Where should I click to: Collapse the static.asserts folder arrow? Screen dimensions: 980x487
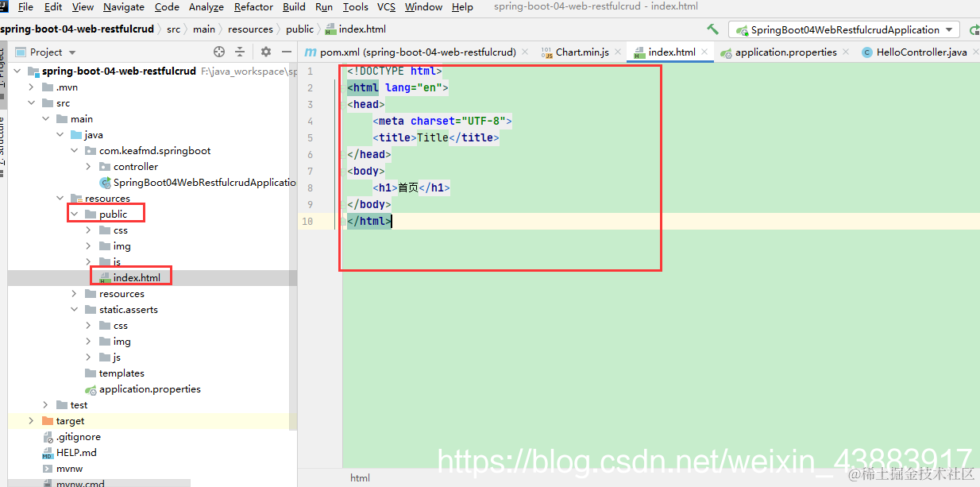click(75, 310)
